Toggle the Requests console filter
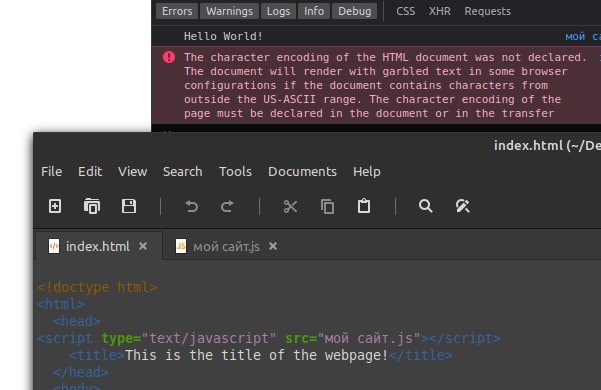601x390 pixels. coord(488,11)
